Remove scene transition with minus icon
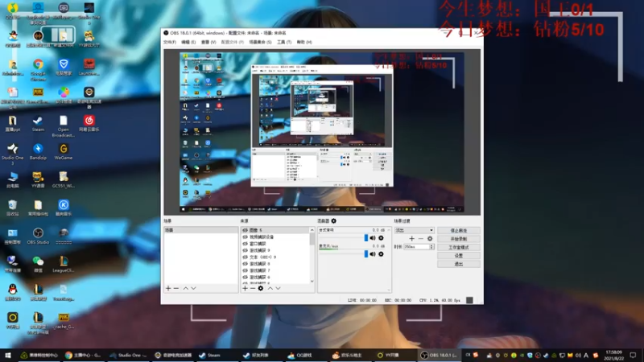The image size is (644, 362). pos(420,238)
